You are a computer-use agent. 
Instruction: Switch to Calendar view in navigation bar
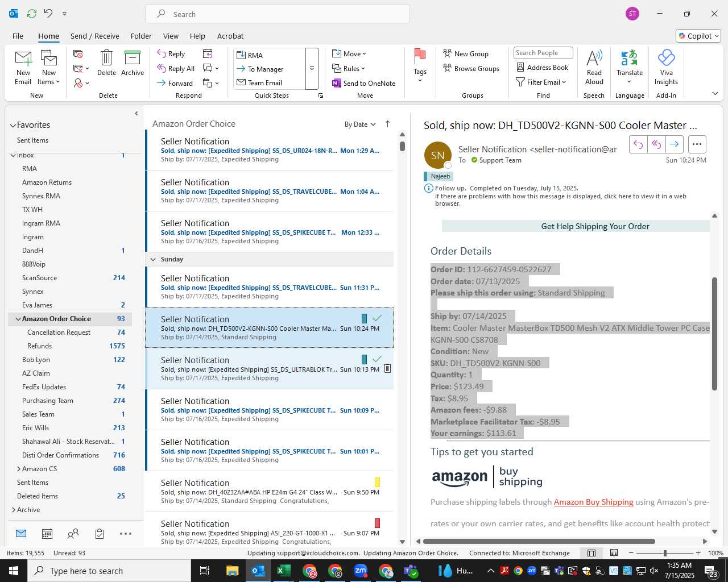[x=47, y=534]
